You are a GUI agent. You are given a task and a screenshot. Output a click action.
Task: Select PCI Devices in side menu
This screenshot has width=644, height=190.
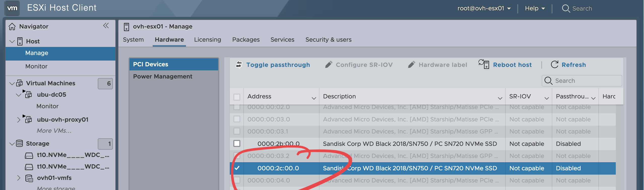(174, 64)
